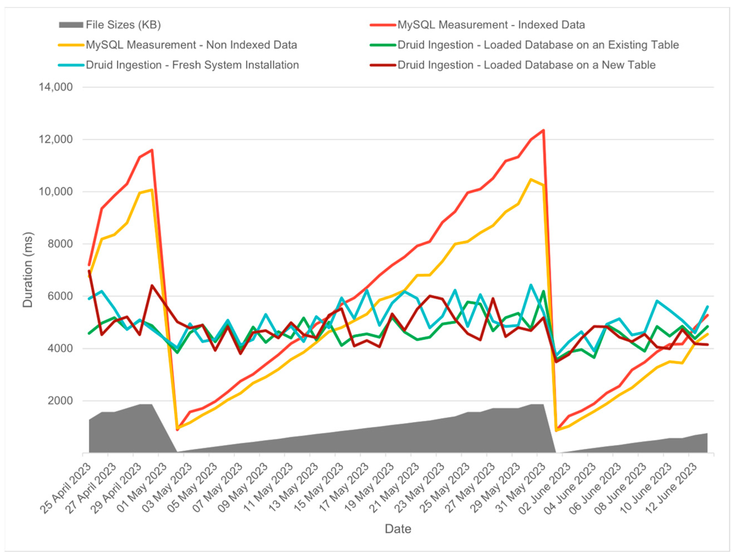This screenshot has height=560, width=737.
Task: Click the 10,000 y-axis tick label
Action: 56,192
